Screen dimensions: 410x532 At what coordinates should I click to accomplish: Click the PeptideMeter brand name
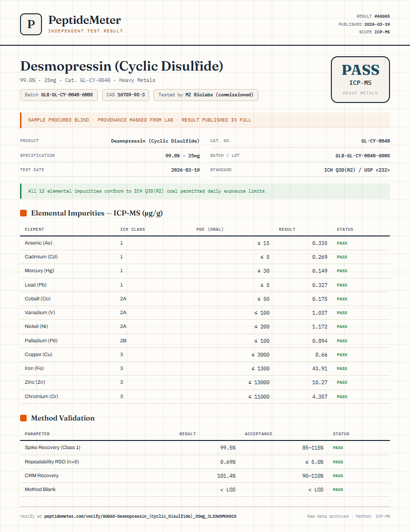[x=84, y=20]
